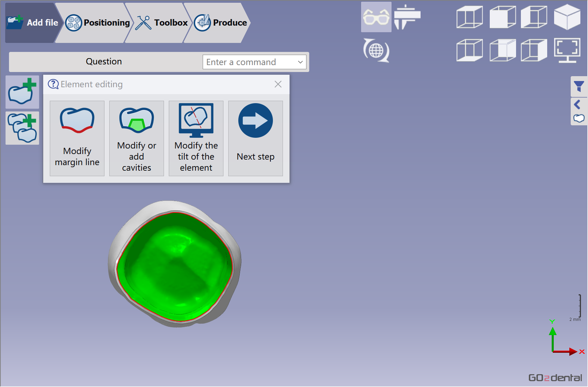Select the bottom-face cube view
Viewport: 588px width, 387px height.
(x=469, y=50)
